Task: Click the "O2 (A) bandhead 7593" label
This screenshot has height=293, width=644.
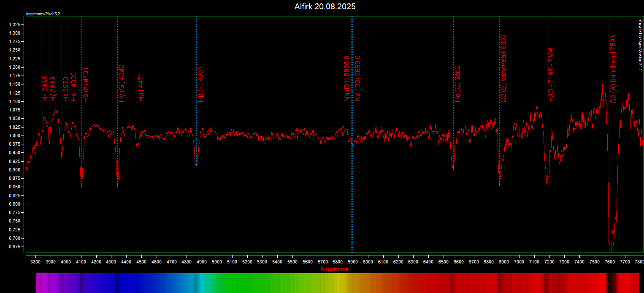Action: click(613, 68)
